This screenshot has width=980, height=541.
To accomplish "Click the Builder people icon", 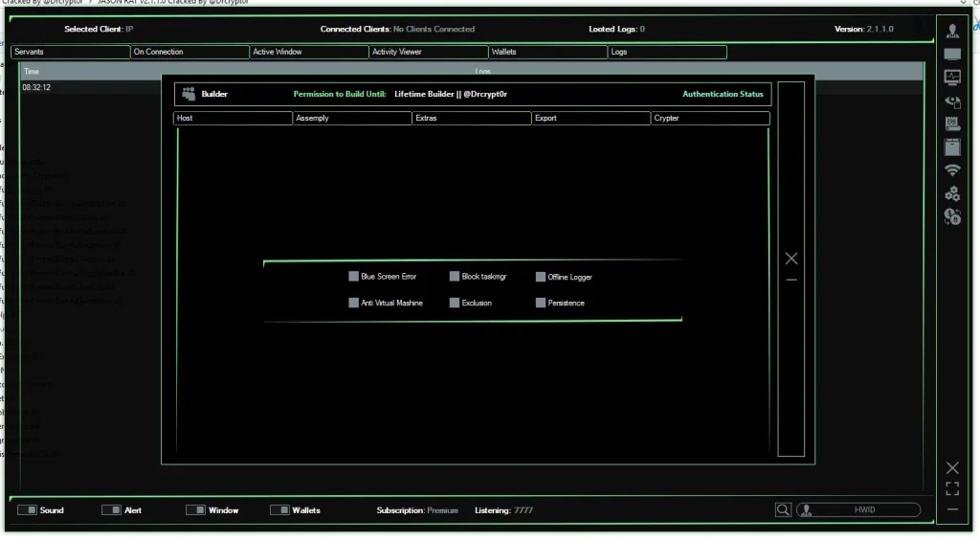I will pos(189,94).
